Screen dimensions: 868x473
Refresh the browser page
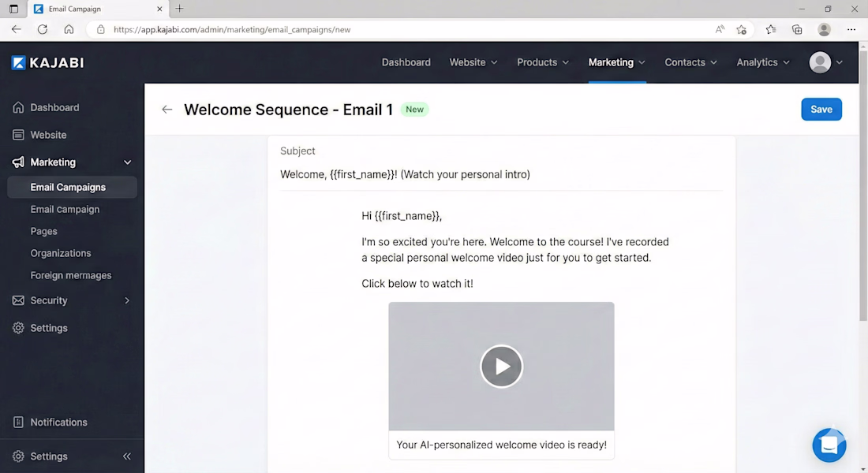tap(43, 29)
